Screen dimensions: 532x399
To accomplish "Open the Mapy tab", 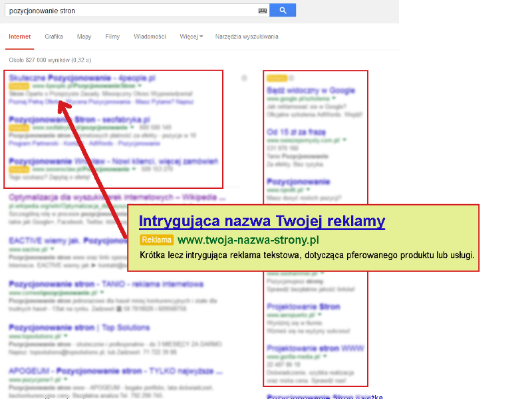I will (x=84, y=37).
